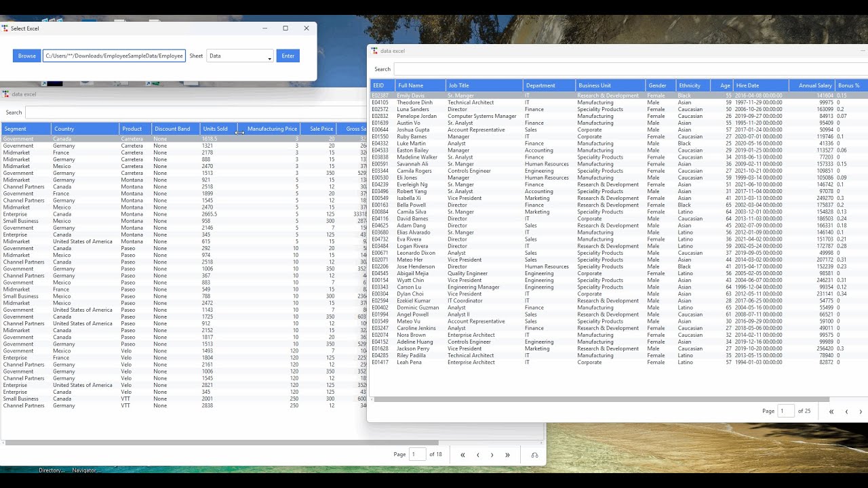
Task: Click the page number field of the employee table
Action: (786, 411)
